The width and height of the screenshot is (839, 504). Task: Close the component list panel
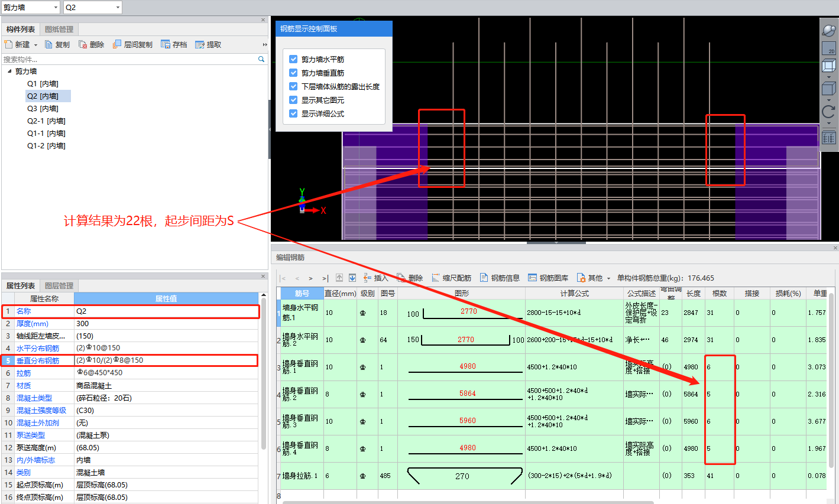tap(263, 20)
